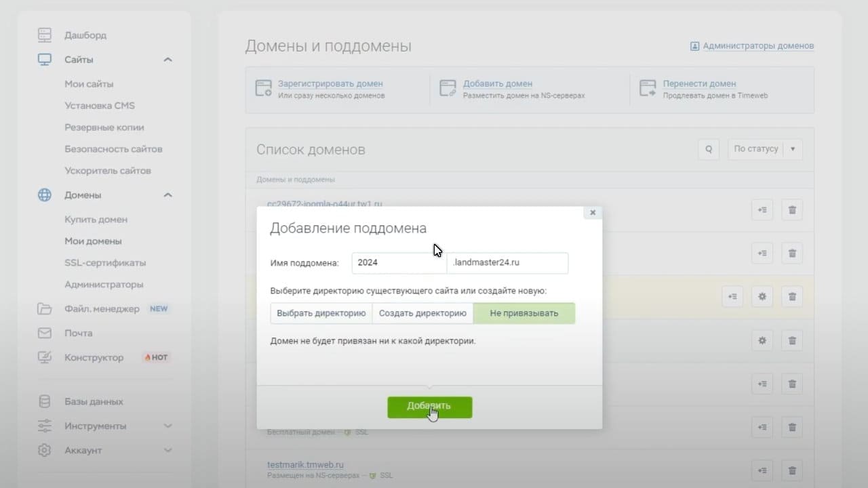The width and height of the screenshot is (868, 488).
Task: Click the HOT badge beside Конструктор
Action: [x=156, y=357]
